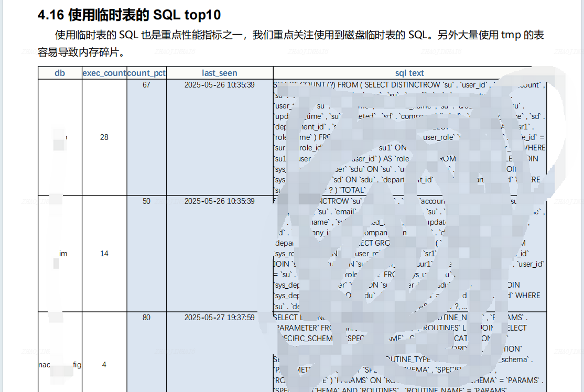Click SQL text starting 'SELECT COUNT (?) FROM'
Screen dimensions: 584x392
(409, 137)
